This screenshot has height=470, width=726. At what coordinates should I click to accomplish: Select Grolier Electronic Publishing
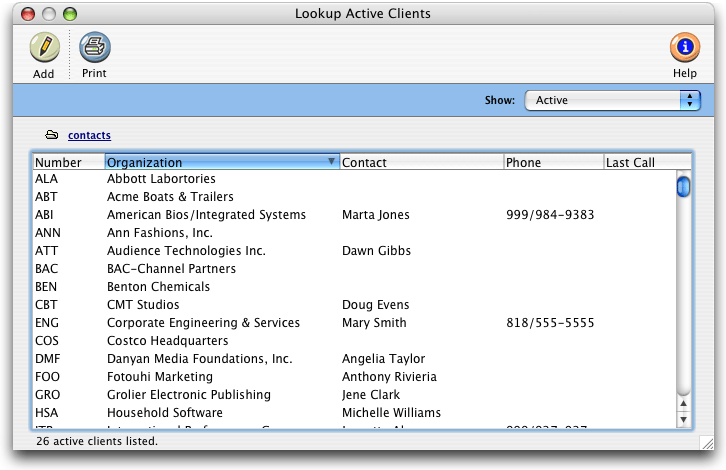coord(355,395)
